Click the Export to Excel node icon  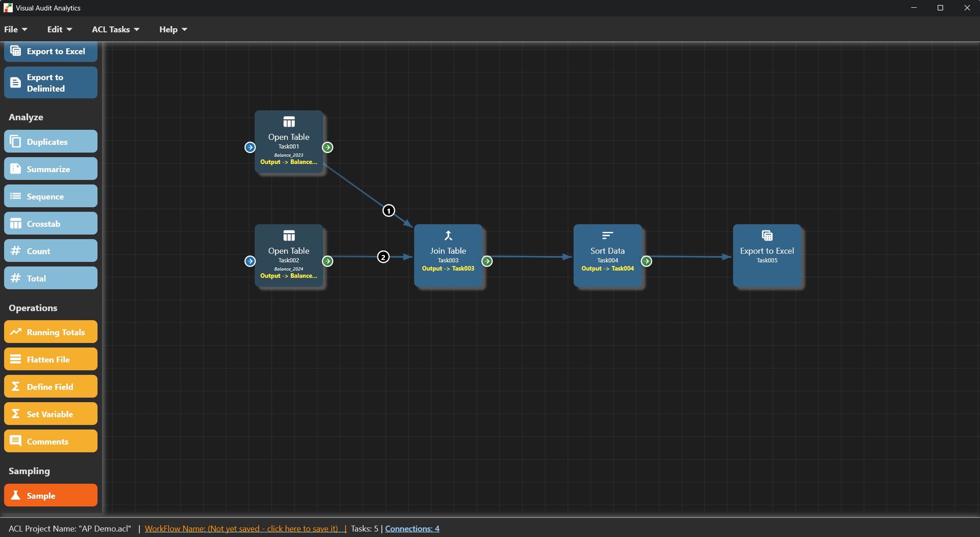click(767, 235)
